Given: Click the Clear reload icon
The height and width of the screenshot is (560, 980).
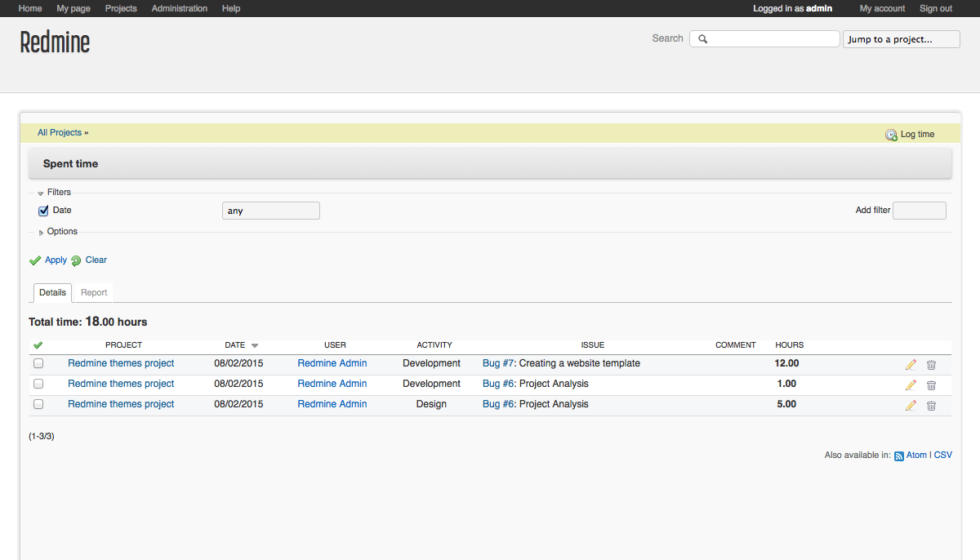Looking at the screenshot, I should [76, 260].
